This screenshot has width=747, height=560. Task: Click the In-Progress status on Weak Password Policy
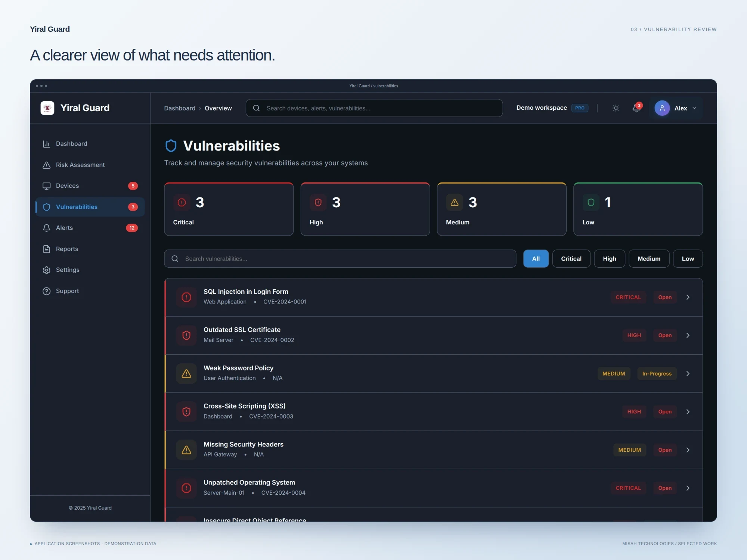[657, 374]
